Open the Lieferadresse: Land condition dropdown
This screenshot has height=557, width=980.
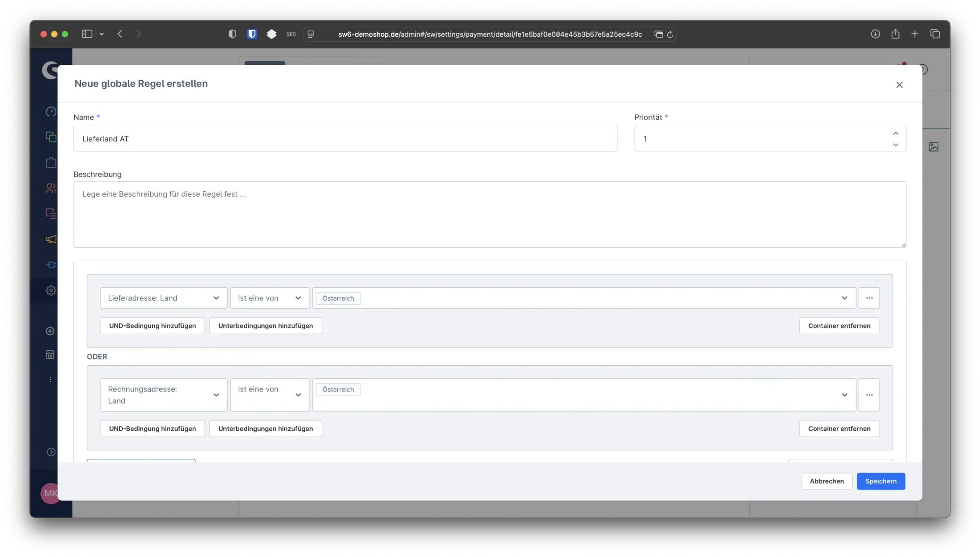(163, 298)
